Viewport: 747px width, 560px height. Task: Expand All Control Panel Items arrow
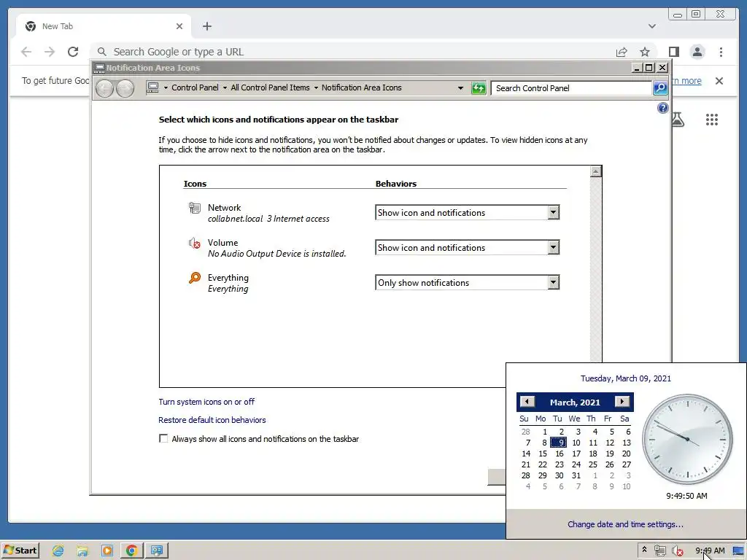(x=316, y=88)
